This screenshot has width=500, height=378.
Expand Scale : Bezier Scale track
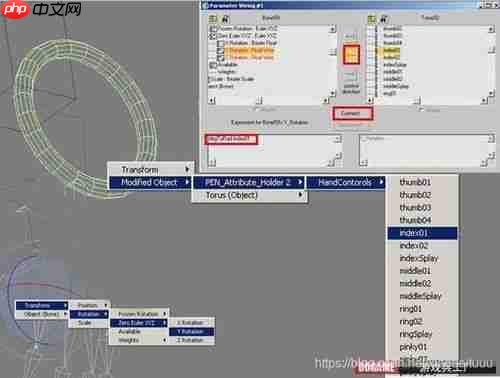pos(210,79)
